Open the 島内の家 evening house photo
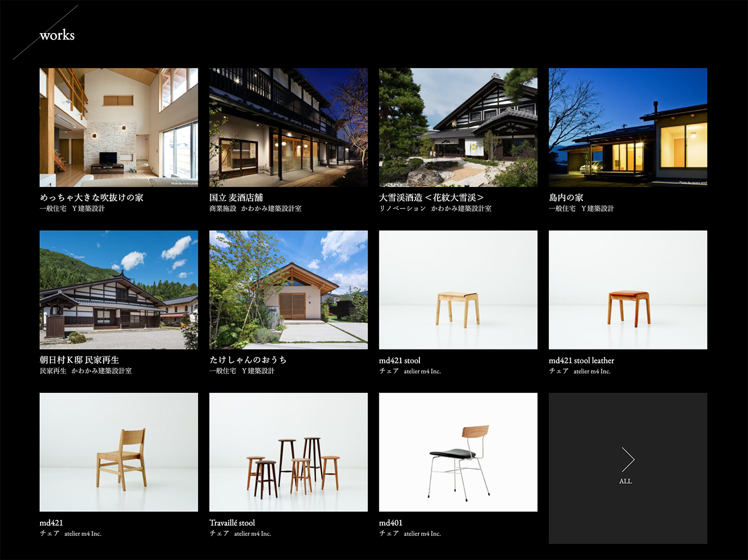The image size is (748, 560). (x=628, y=127)
